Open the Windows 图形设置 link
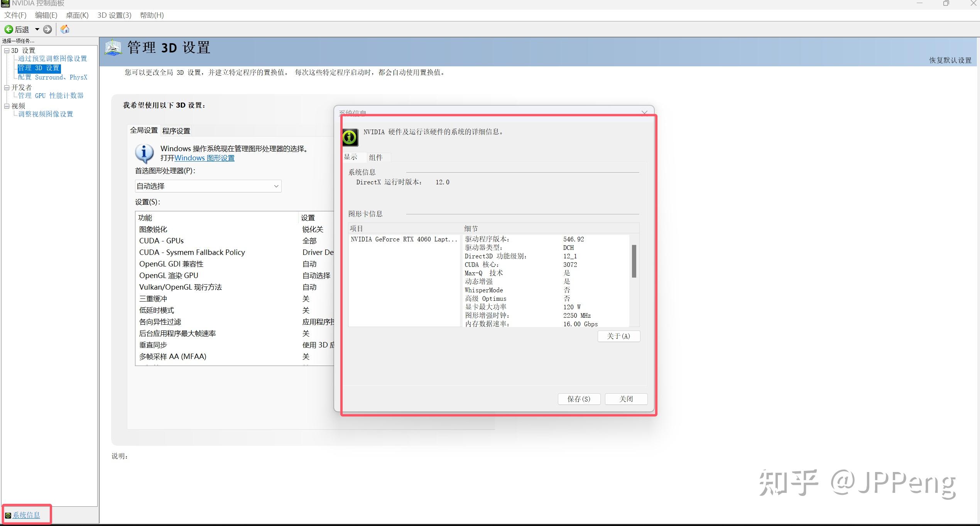The width and height of the screenshot is (980, 526). tap(204, 158)
